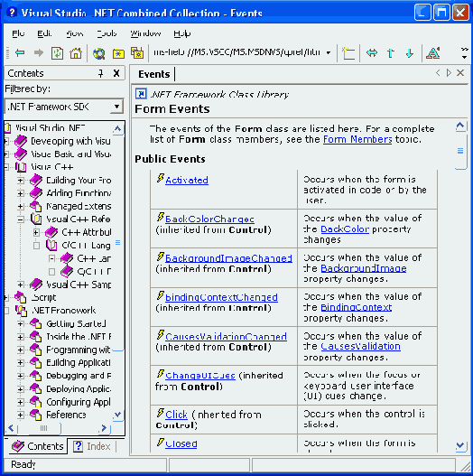Click the Sync Contents double-arrow icon
Image resolution: width=473 pixels, height=476 pixels.
371,53
